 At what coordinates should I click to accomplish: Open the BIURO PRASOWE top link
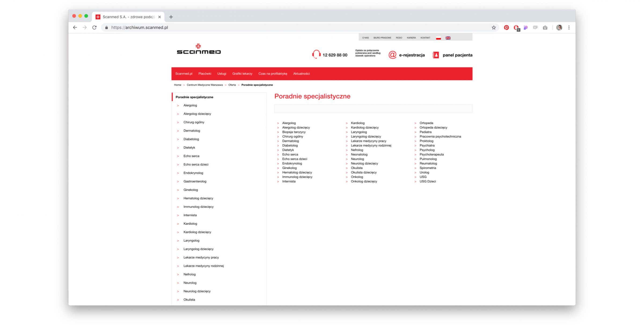[382, 38]
